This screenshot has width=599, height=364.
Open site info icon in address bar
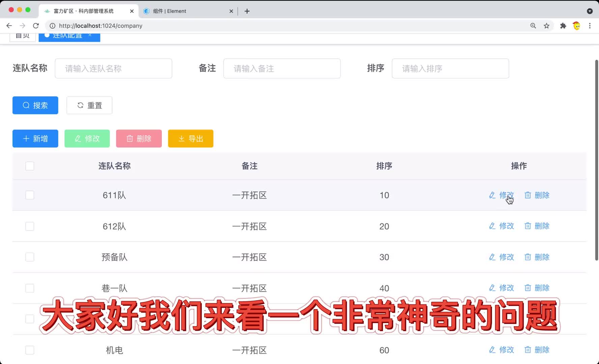tap(52, 26)
